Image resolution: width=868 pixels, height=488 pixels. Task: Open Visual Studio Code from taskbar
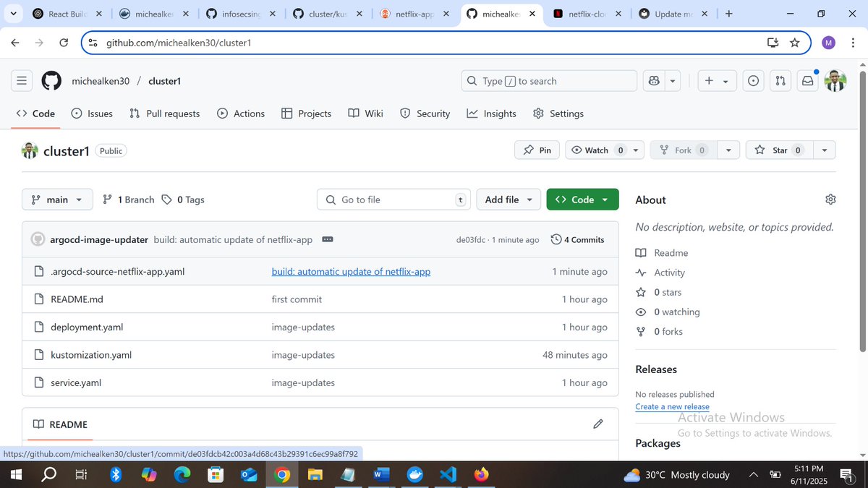click(x=448, y=475)
